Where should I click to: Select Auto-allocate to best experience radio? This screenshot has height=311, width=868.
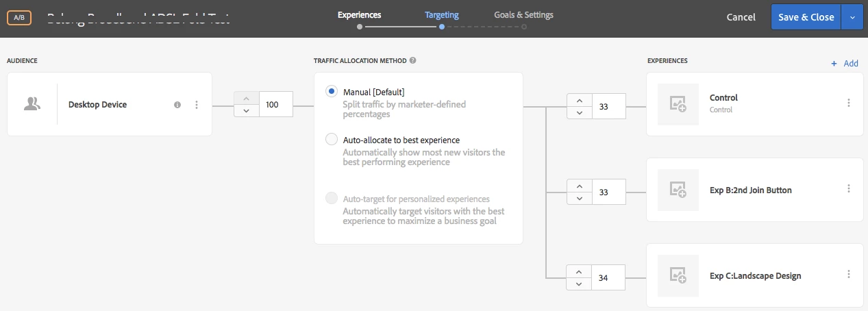[332, 140]
